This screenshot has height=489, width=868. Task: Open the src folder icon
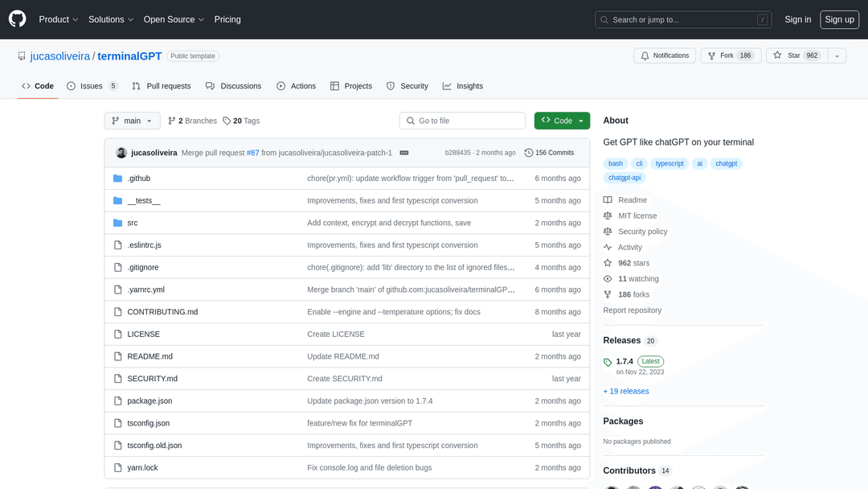click(x=117, y=223)
